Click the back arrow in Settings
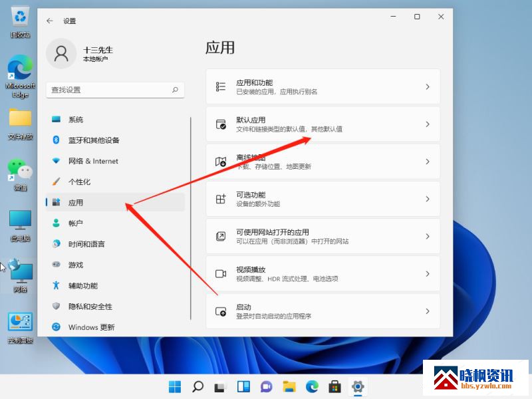 [50, 21]
